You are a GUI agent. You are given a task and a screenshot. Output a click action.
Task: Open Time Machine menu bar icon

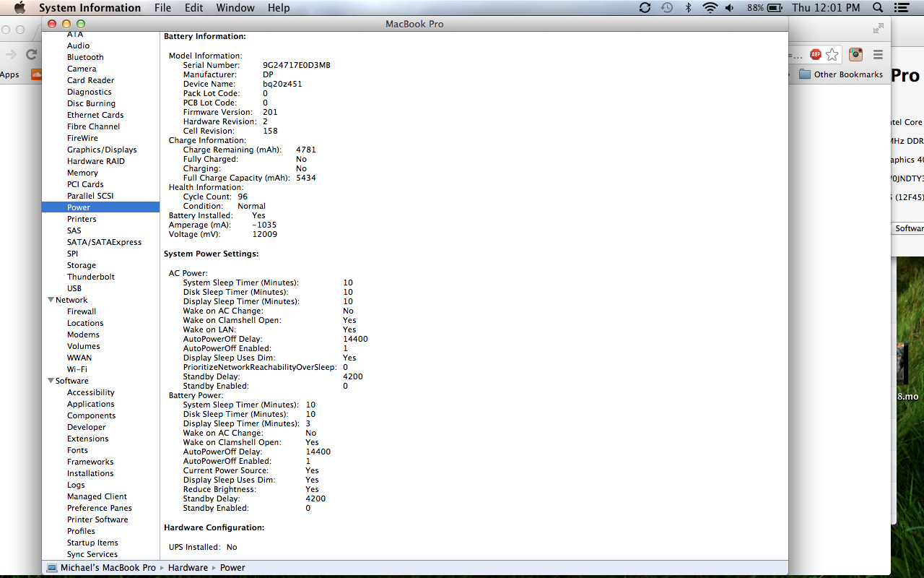tap(667, 8)
